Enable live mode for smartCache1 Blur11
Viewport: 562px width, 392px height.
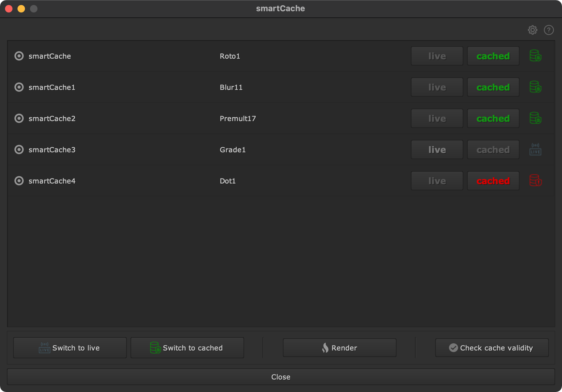437,87
